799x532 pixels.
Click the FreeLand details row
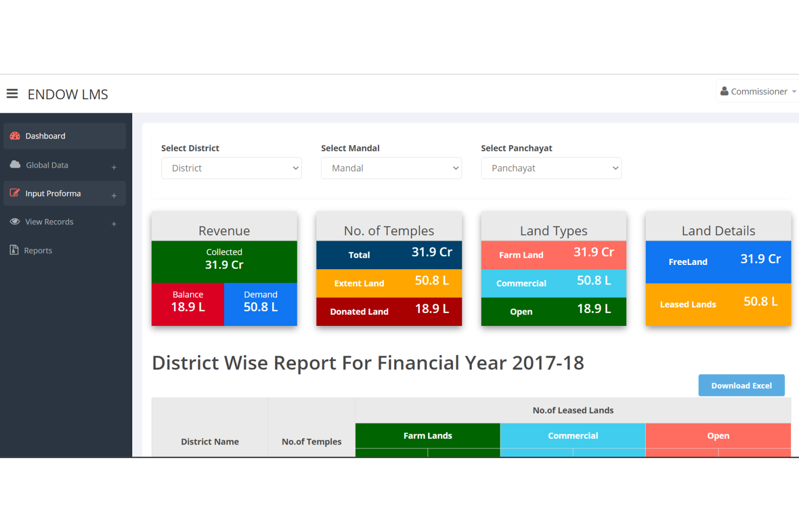point(718,262)
